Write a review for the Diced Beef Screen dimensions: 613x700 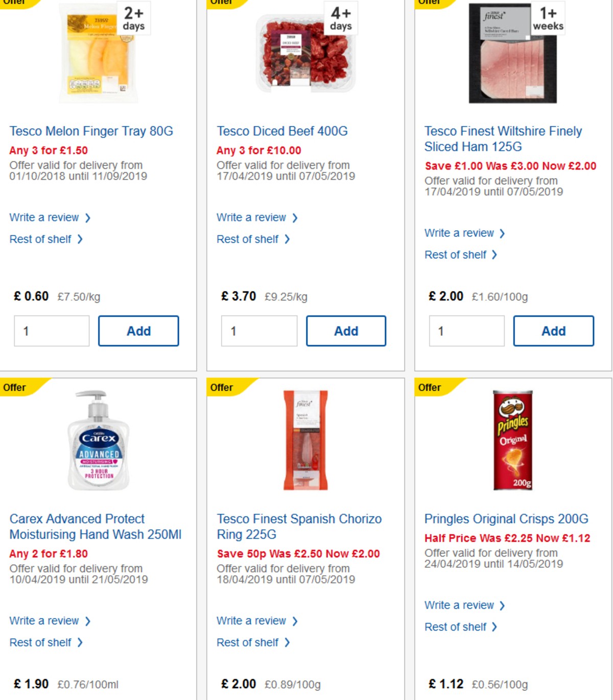point(252,218)
